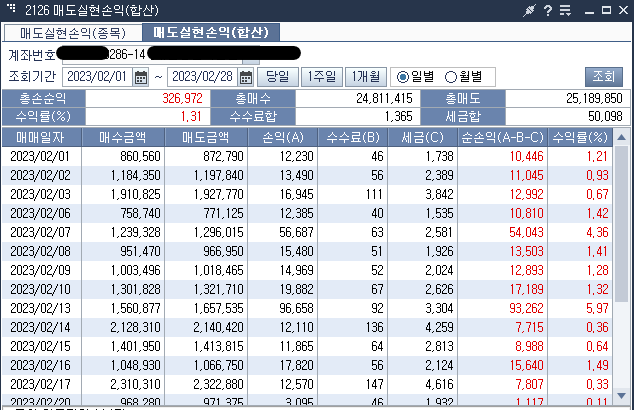
Task: Switch to 매도실현손익(종목) tab
Action: pyautogui.click(x=73, y=33)
